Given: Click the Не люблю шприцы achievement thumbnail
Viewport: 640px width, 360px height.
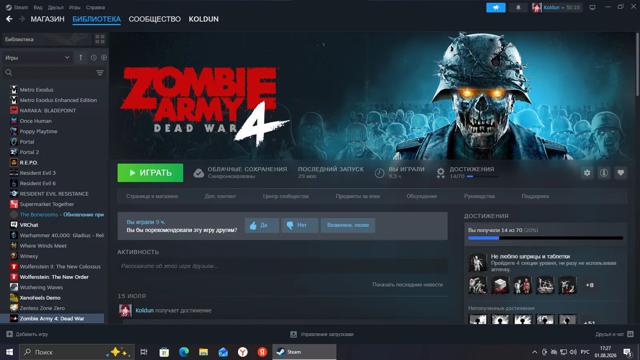Looking at the screenshot, I should pos(477,263).
